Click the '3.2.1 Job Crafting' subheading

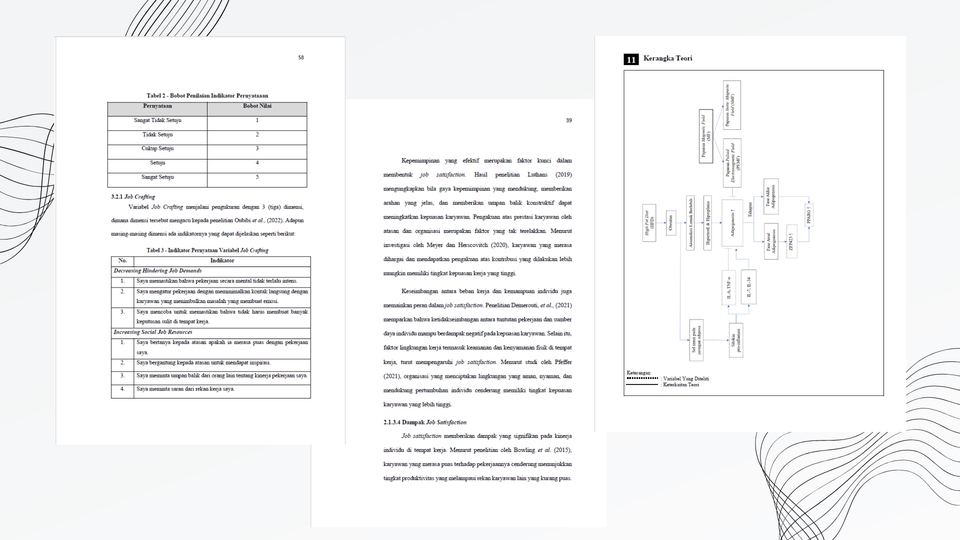tap(133, 197)
